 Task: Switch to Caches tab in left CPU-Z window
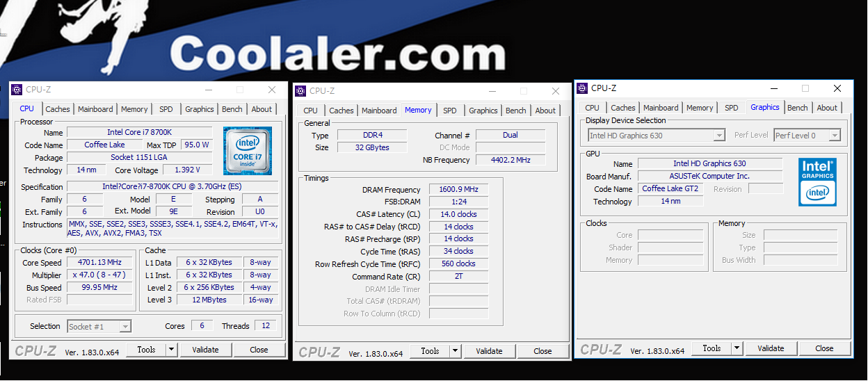(58, 109)
